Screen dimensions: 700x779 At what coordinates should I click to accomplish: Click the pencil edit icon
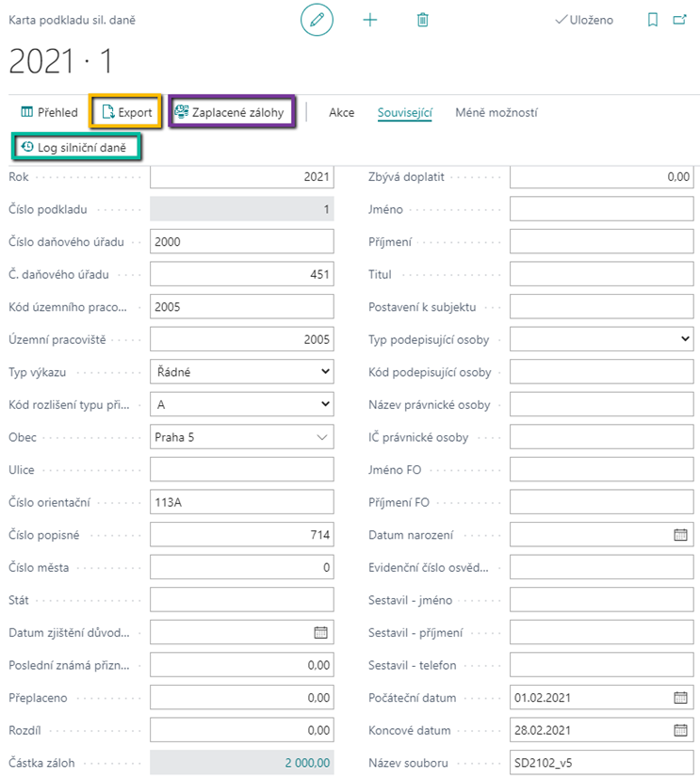(x=317, y=20)
